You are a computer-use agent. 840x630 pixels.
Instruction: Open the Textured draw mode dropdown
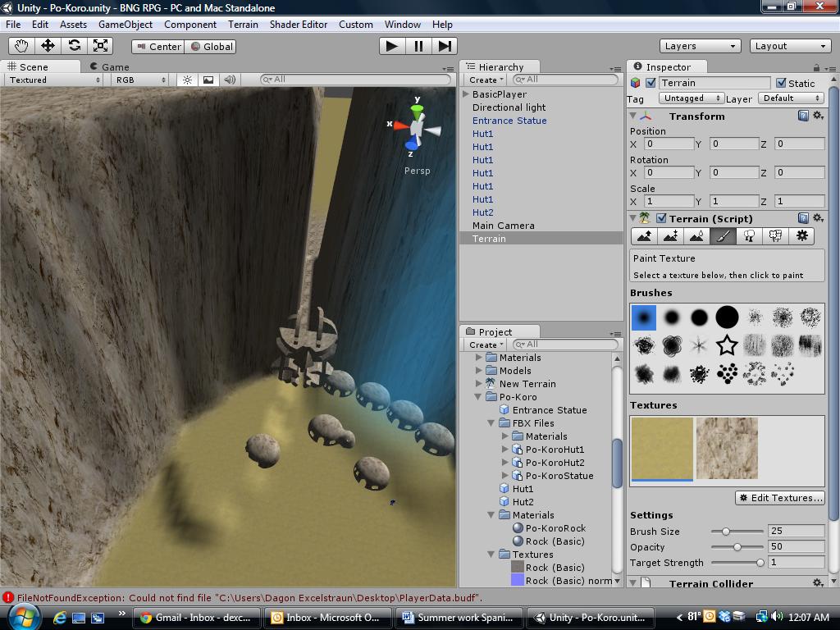54,80
